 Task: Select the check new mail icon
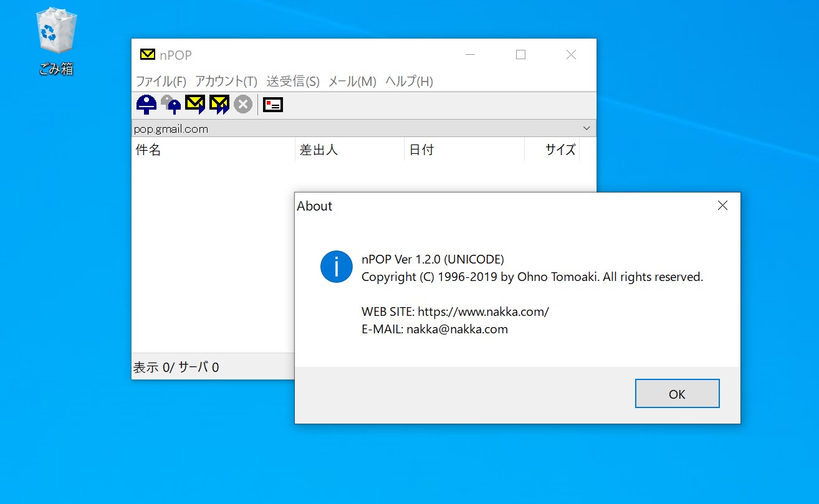[146, 104]
